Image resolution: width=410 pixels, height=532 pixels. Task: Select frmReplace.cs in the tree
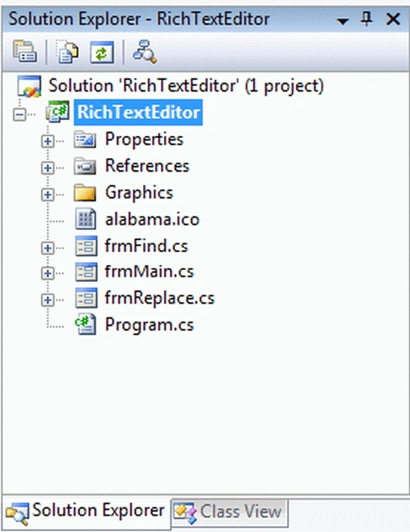tap(160, 298)
